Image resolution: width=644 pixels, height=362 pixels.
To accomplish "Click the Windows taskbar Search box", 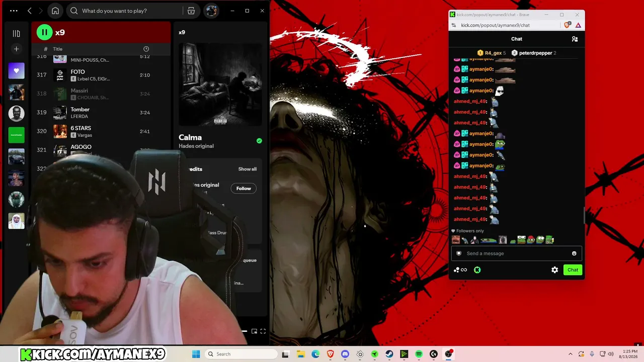I will [242, 354].
